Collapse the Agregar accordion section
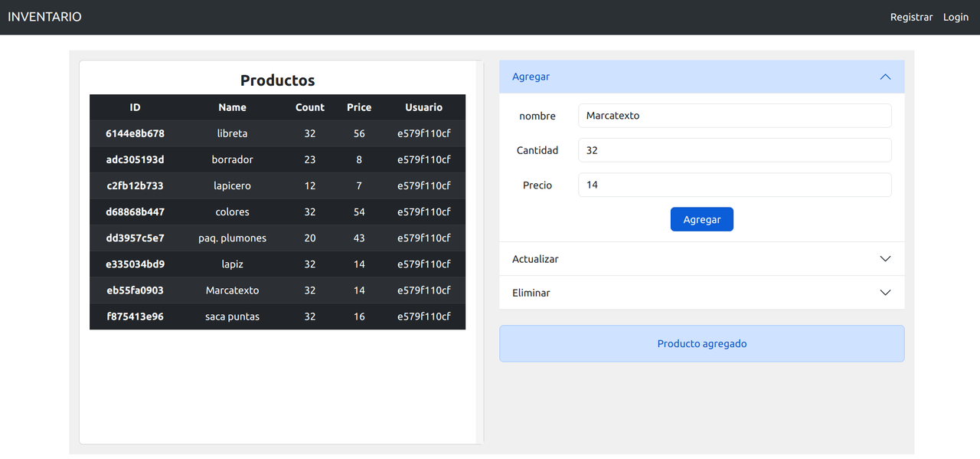Screen dimensions: 980x459 point(701,77)
